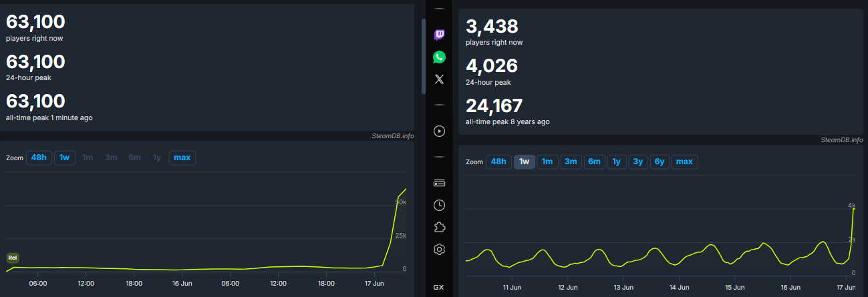Viewport: 868px width, 297px height.
Task: Click the left chart line peak at top right
Action: click(405, 190)
